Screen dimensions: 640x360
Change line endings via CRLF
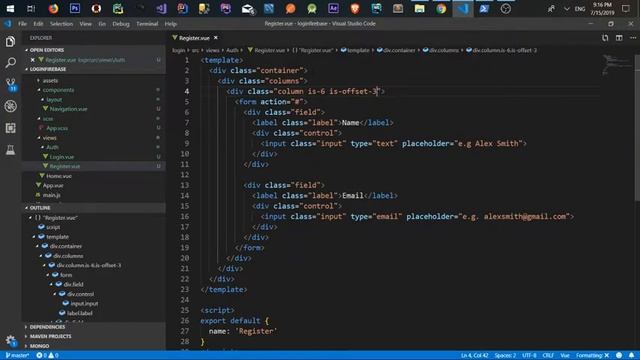[x=548, y=356]
